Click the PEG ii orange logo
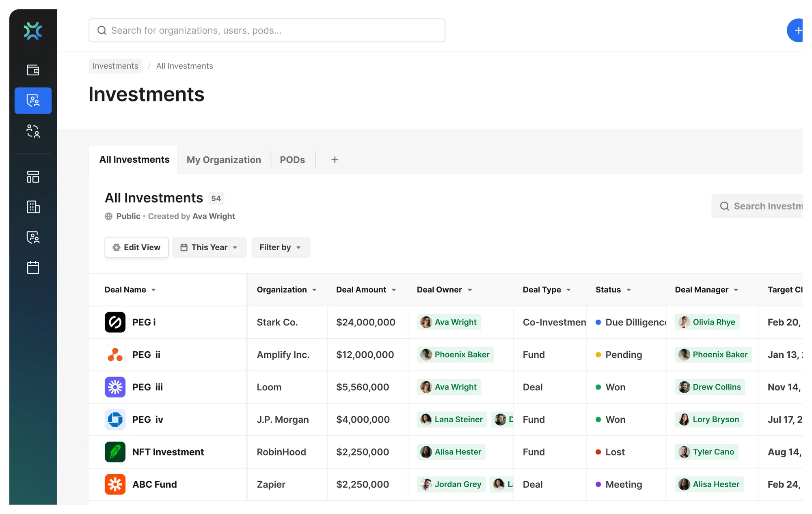Viewport: 812px width, 514px height. click(115, 355)
